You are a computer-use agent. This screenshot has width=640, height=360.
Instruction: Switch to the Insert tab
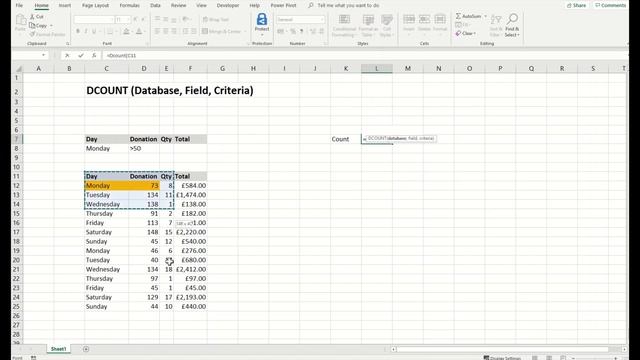(x=64, y=5)
